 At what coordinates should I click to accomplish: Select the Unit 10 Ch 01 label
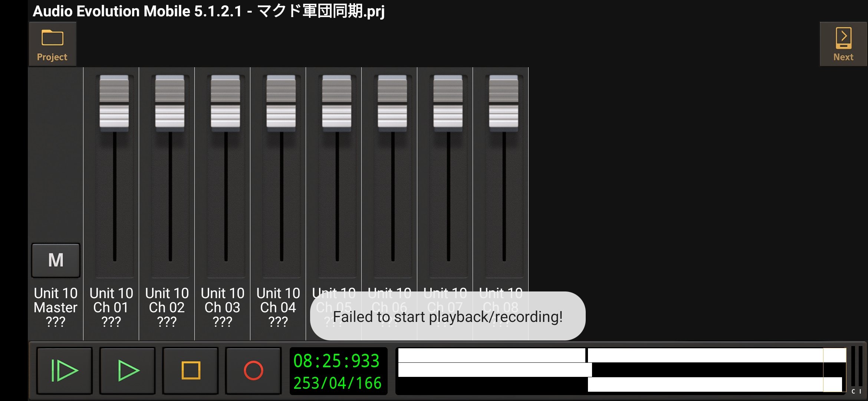[111, 307]
